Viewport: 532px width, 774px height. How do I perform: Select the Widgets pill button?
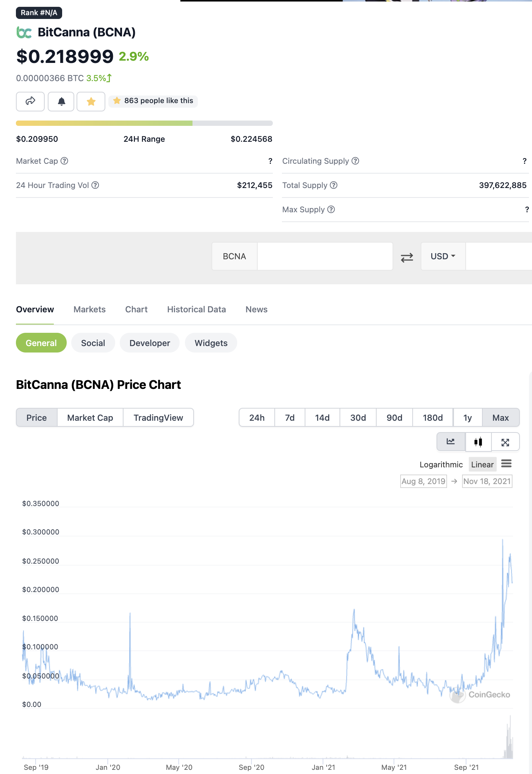211,343
